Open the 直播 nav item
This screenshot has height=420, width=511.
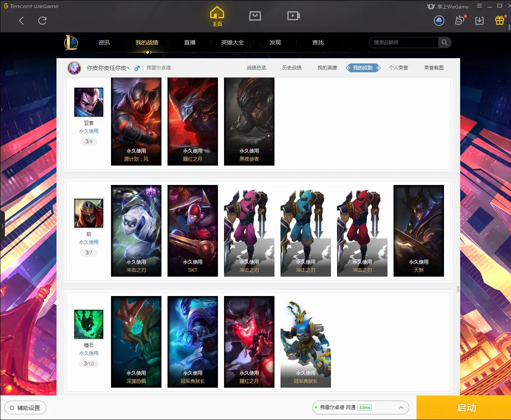point(190,42)
